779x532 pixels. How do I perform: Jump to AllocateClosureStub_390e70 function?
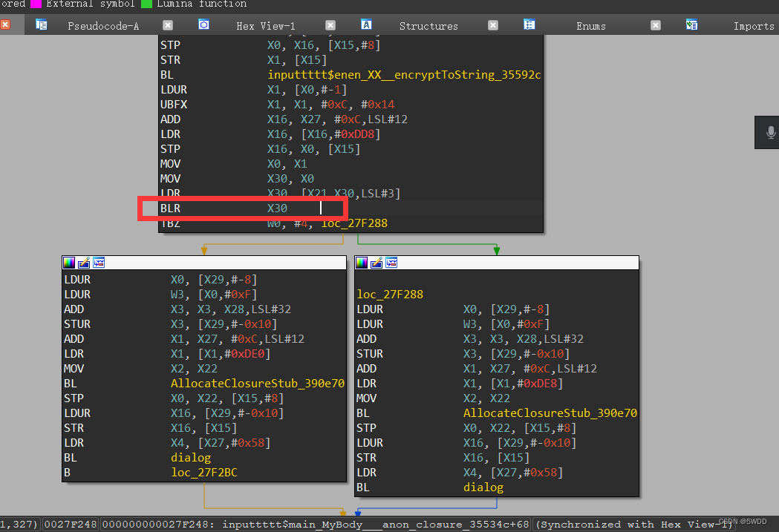coord(258,383)
